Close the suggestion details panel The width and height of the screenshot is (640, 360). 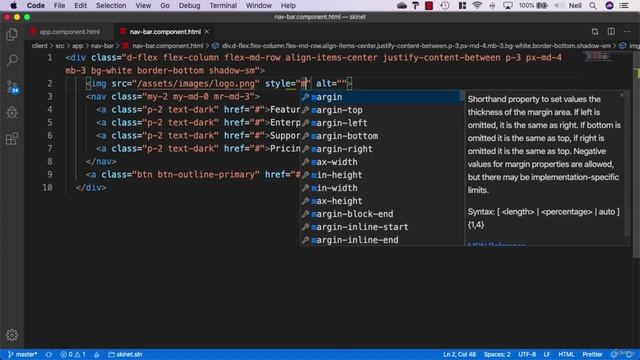[x=622, y=95]
